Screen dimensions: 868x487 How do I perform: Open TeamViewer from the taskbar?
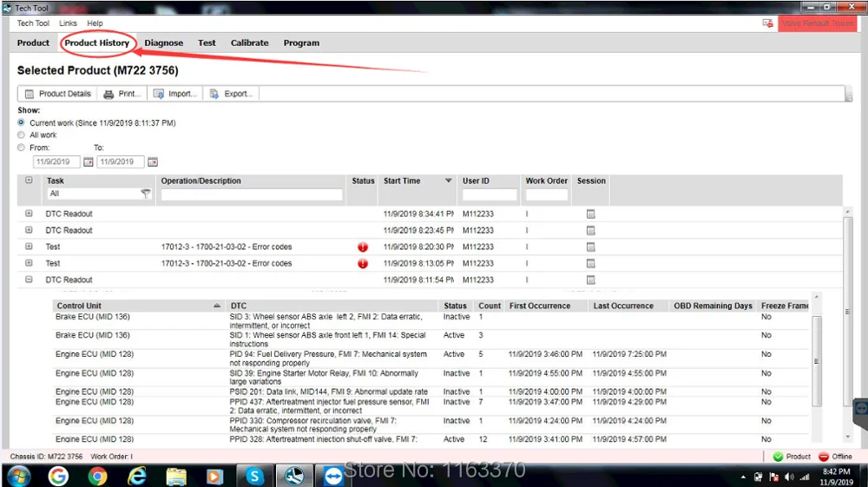[x=333, y=476]
